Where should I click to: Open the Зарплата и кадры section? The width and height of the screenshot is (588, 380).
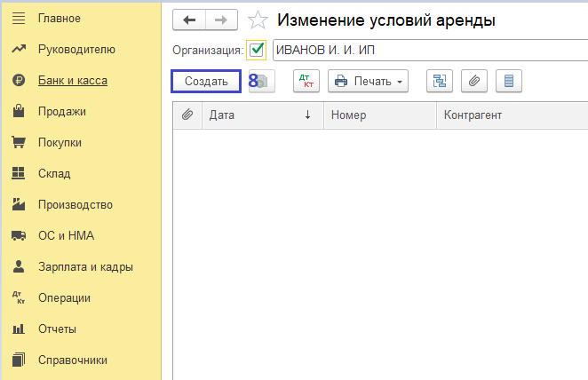click(85, 267)
